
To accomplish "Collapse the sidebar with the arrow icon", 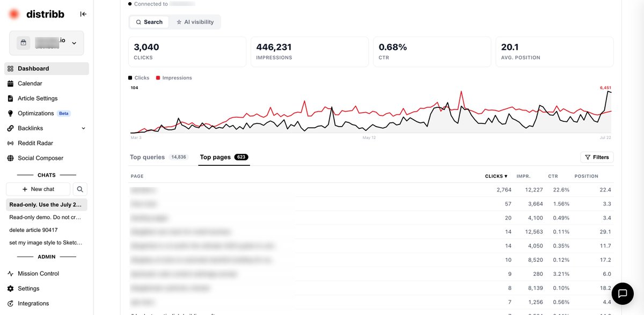I will click(x=83, y=14).
